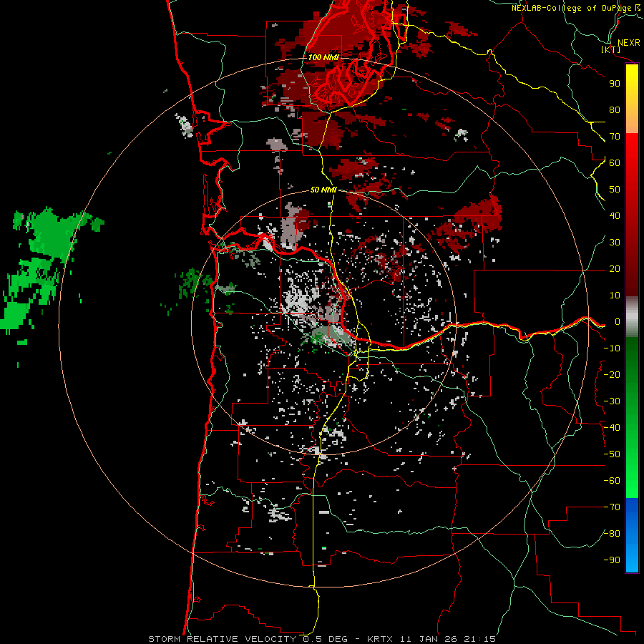Select the -20 value on the velocity scale
Image resolution: width=644 pixels, height=644 pixels.
[612, 374]
